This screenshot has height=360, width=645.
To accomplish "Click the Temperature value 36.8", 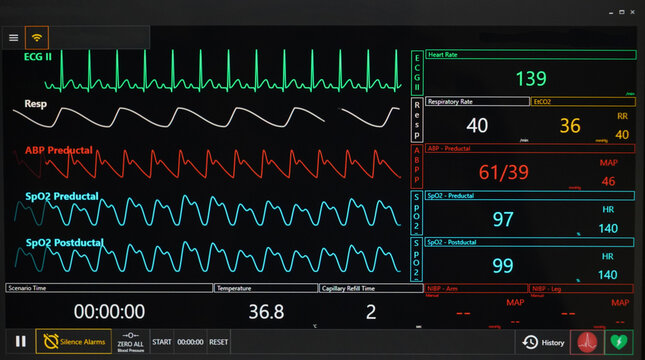I will 266,312.
